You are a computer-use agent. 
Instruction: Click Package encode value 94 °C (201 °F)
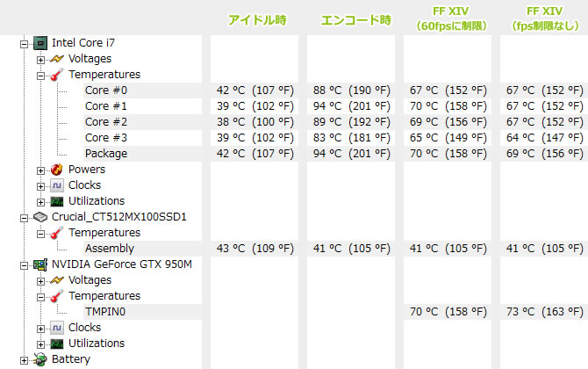352,154
